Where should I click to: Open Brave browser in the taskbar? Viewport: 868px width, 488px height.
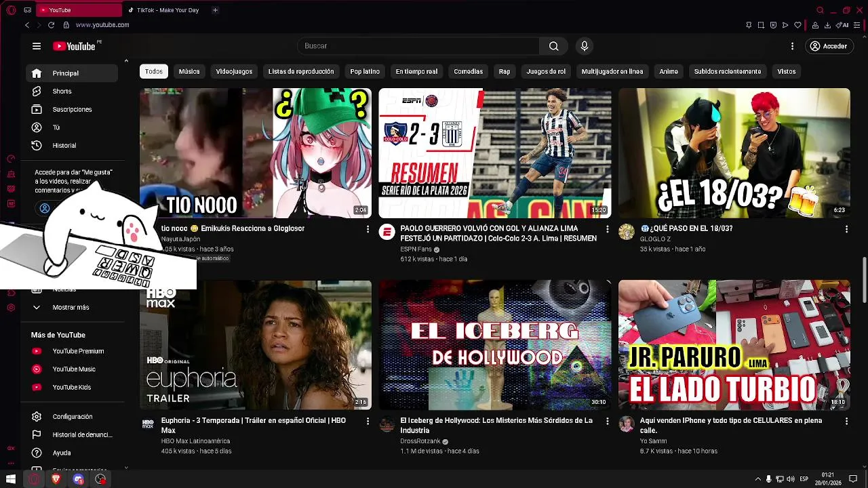56,479
